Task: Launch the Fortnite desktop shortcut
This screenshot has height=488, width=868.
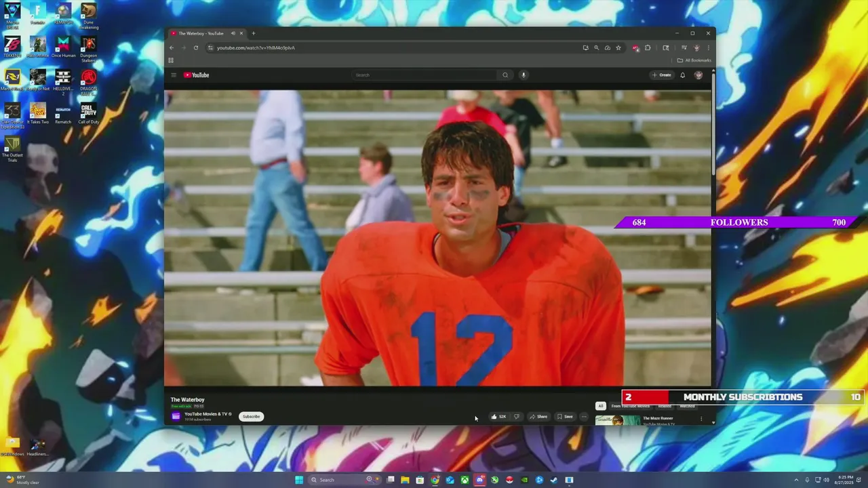Action: [x=38, y=14]
